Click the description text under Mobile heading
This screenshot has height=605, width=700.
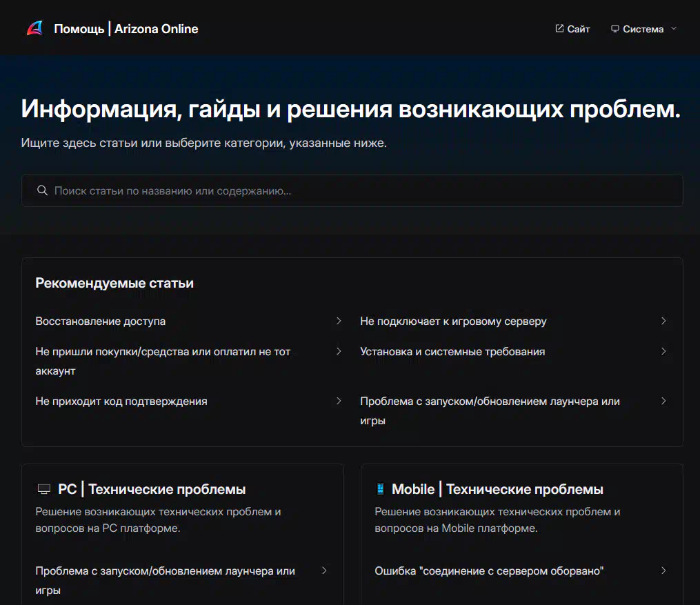click(x=497, y=519)
